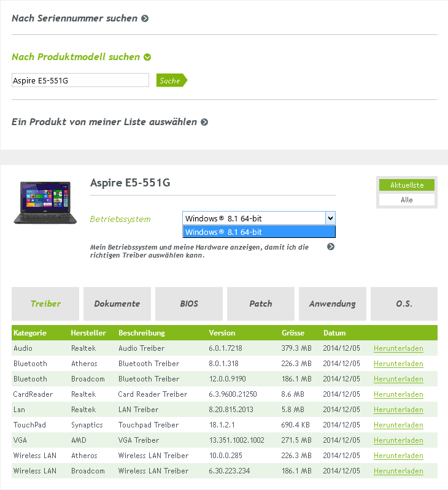This screenshot has height=490, width=448.
Task: Open the BIOS tab
Action: tap(189, 304)
